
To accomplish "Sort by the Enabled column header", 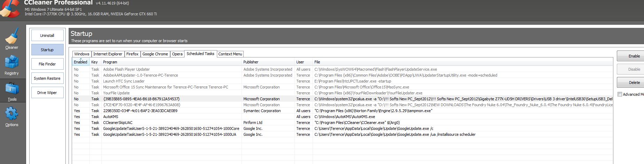I will tap(81, 62).
